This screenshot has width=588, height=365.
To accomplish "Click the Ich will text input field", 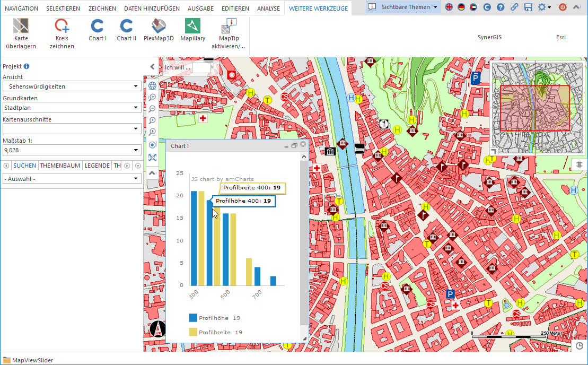I will 201,68.
